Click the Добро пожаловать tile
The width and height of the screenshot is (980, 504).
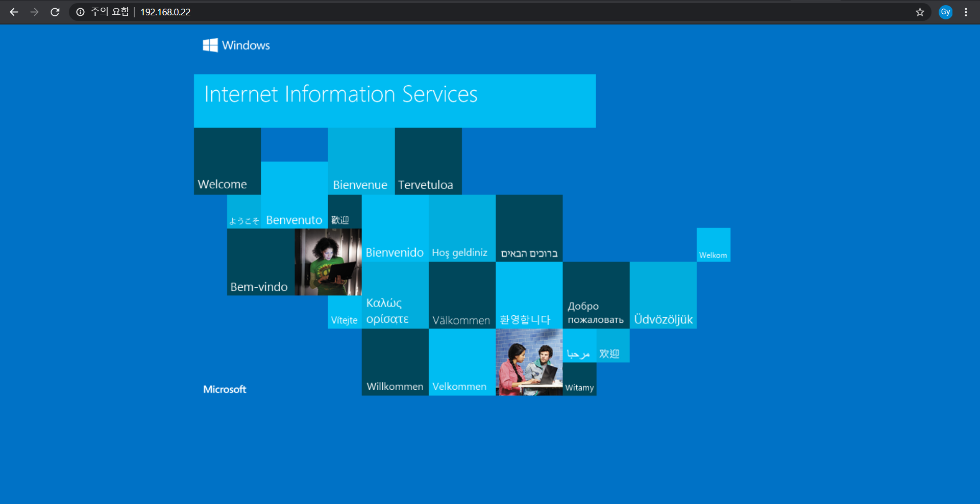(596, 295)
